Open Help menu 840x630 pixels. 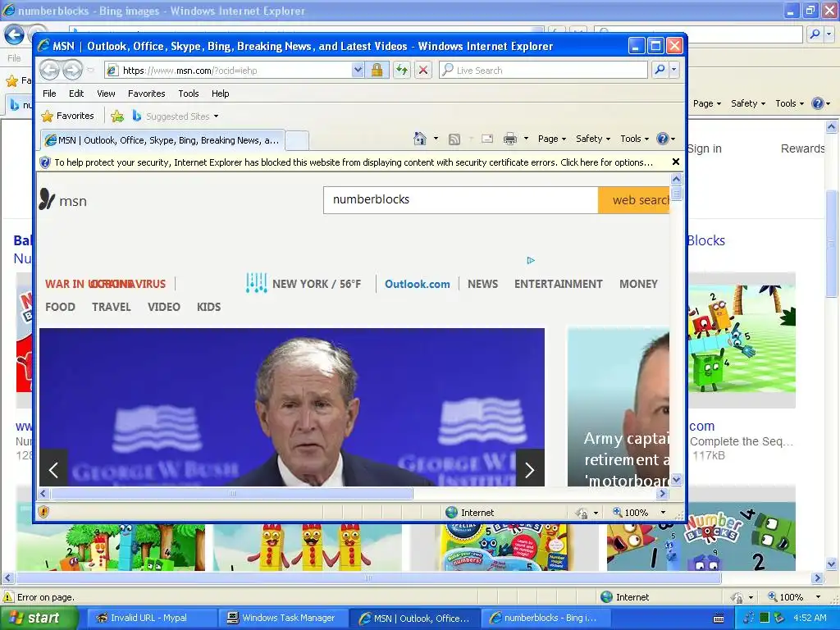coord(220,94)
